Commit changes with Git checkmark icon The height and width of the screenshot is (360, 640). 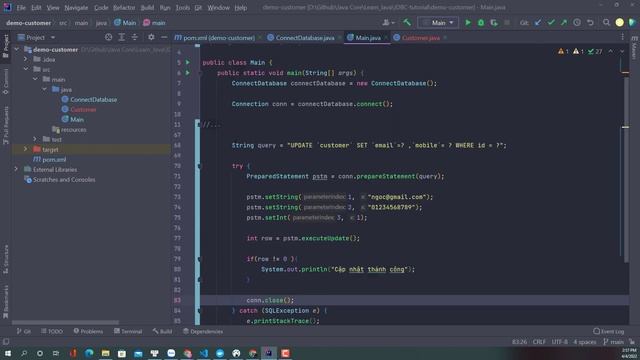pos(551,22)
